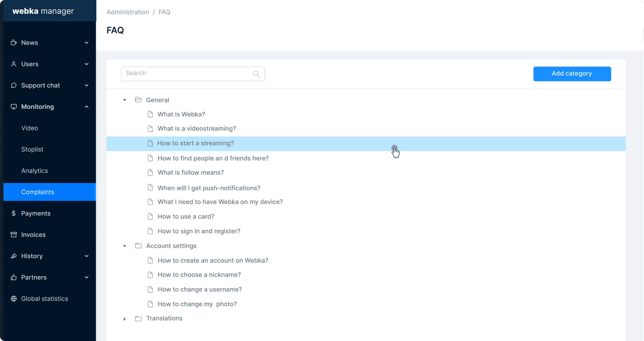Image resolution: width=644 pixels, height=341 pixels.
Task: Collapse the Account settings category
Action: [x=125, y=246]
